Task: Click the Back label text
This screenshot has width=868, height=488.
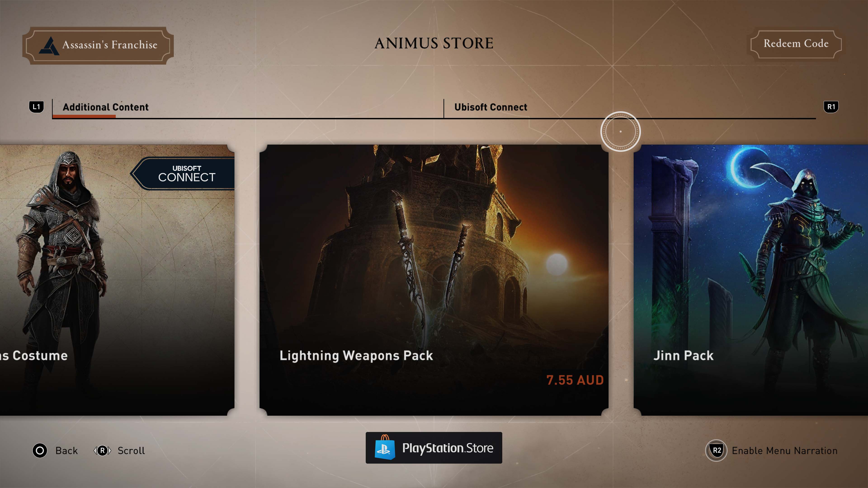Action: 66,451
